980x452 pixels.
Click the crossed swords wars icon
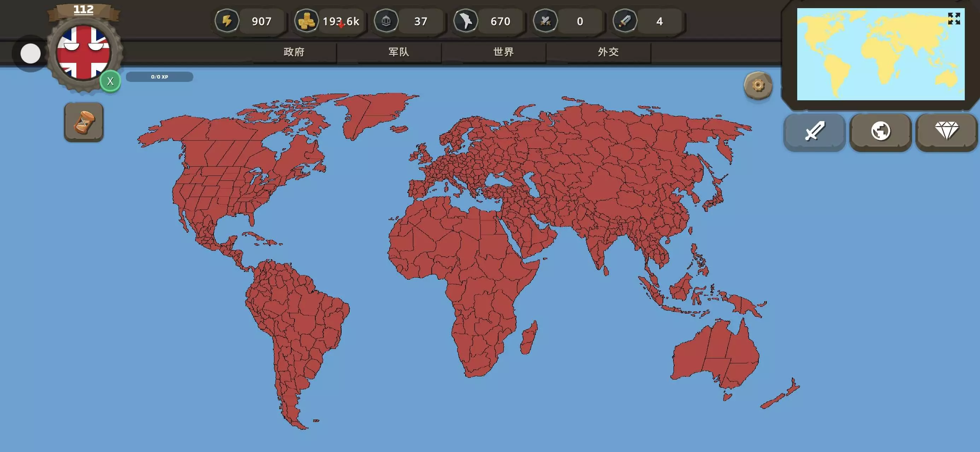click(546, 21)
